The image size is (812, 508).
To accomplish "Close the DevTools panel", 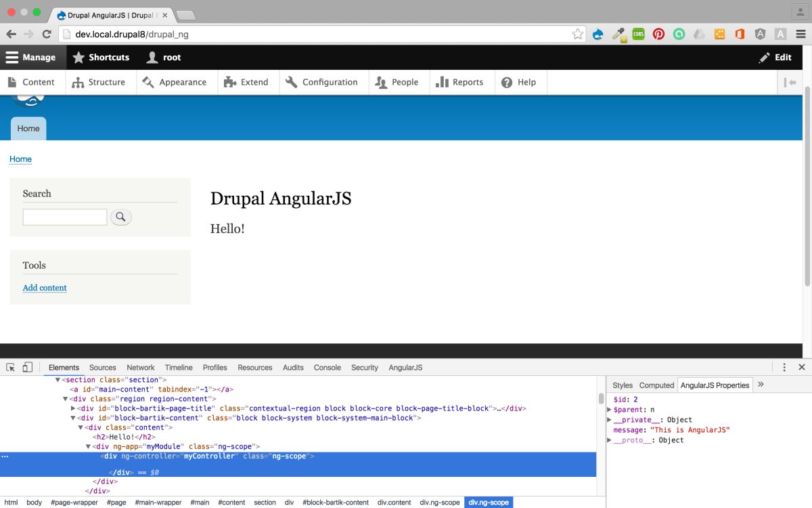I will click(801, 367).
